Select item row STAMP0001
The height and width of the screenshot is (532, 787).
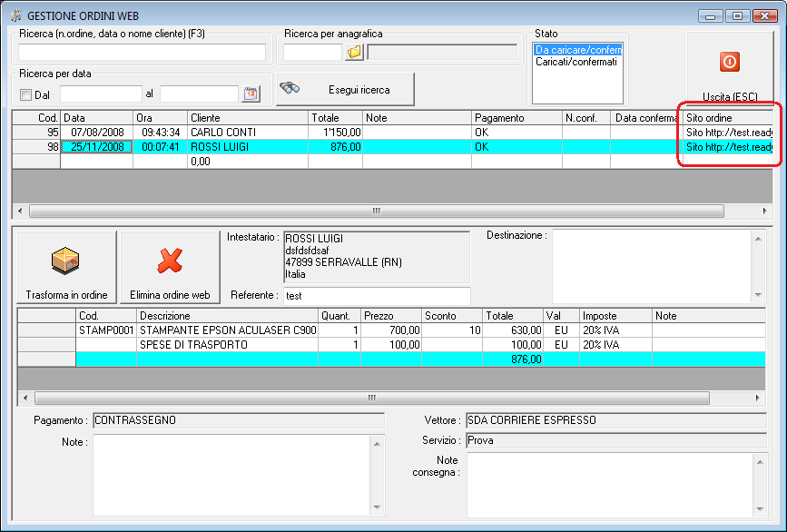[x=391, y=330]
